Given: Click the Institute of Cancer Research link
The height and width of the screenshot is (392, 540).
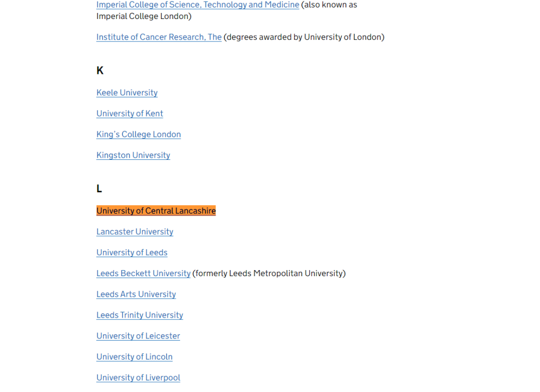Looking at the screenshot, I should coord(158,37).
